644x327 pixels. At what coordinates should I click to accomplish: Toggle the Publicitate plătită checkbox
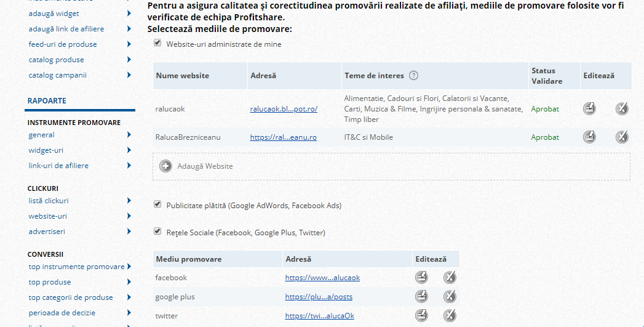coord(157,204)
